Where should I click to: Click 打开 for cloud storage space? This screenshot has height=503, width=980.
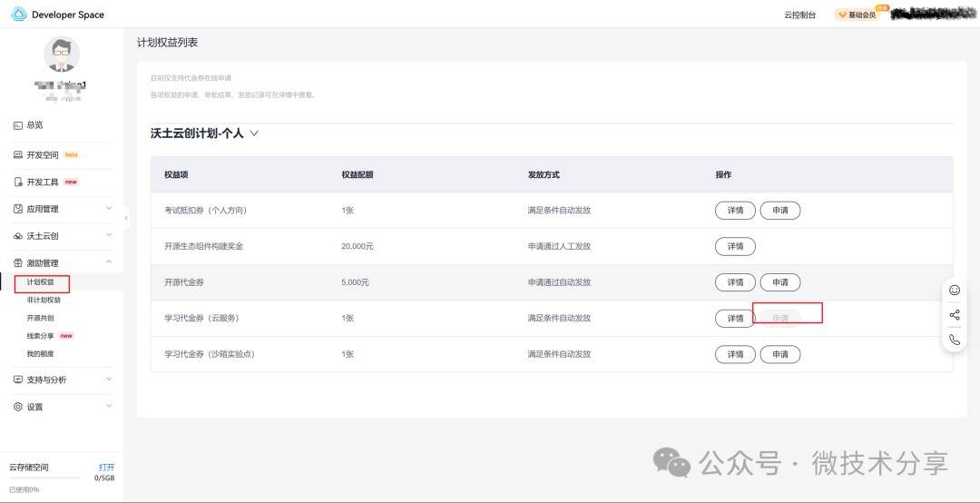tap(107, 468)
